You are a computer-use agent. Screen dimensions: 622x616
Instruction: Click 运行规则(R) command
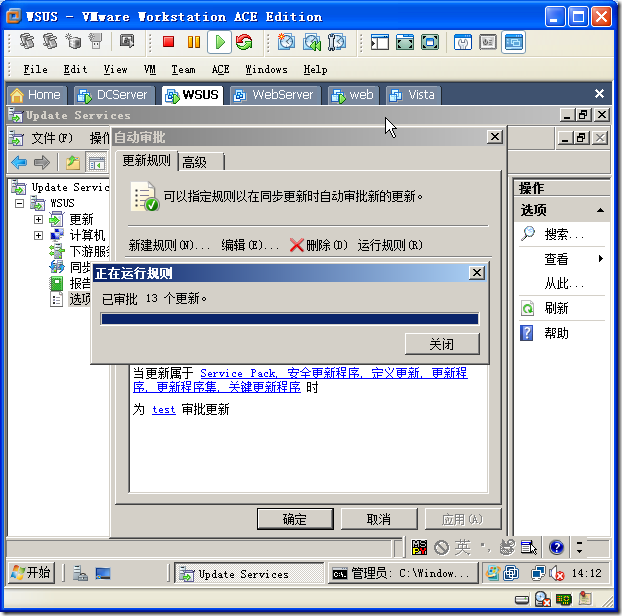[390, 245]
